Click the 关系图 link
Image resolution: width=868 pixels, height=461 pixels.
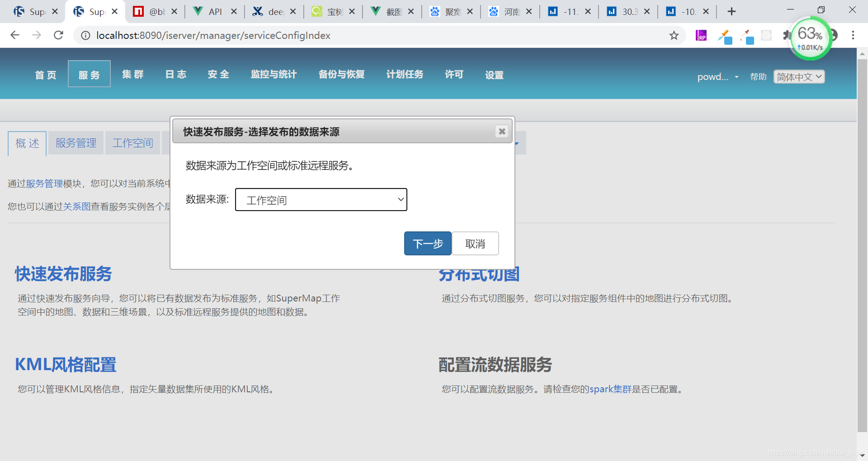77,207
